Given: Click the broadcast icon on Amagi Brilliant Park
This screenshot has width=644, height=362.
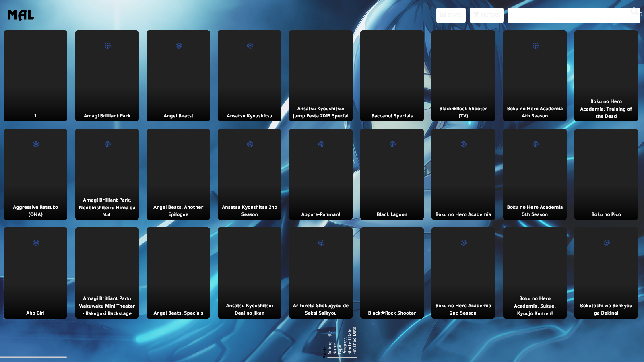Looking at the screenshot, I should 107,46.
